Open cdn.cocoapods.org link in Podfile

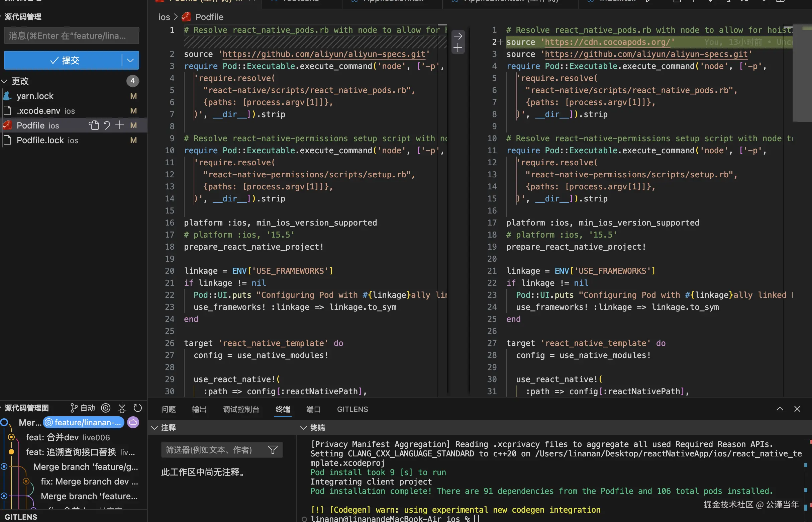(x=607, y=42)
